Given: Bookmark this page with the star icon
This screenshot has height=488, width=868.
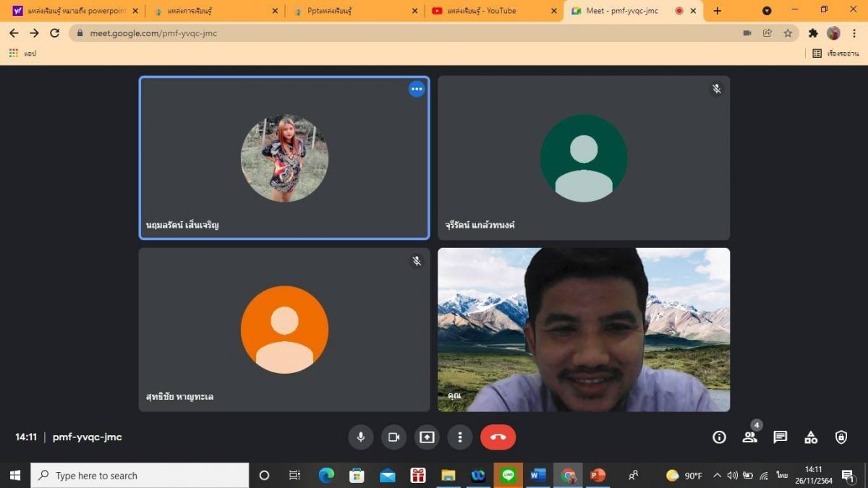Looking at the screenshot, I should (x=788, y=33).
